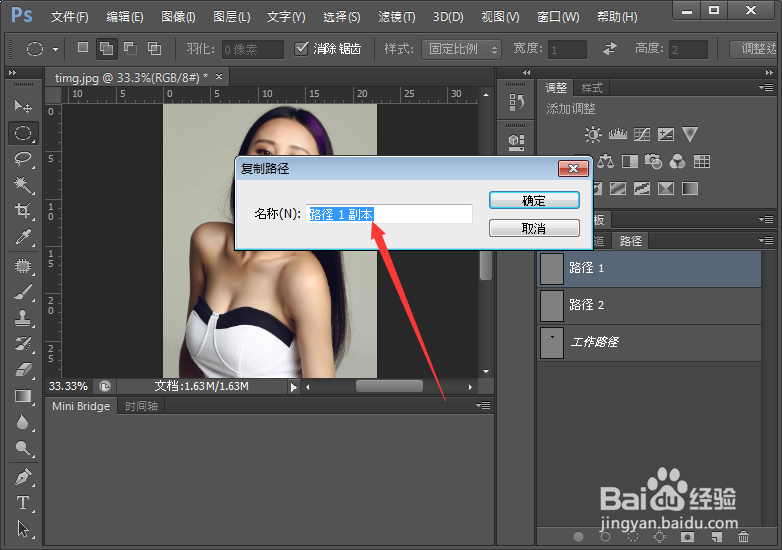Select the Blur tool

(22, 422)
